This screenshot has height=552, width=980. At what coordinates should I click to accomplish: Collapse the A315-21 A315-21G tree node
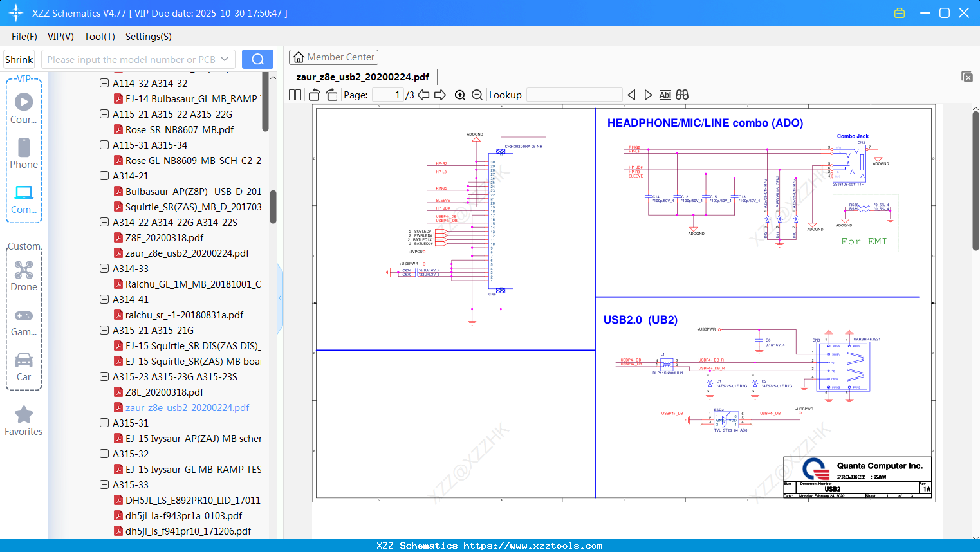pos(104,330)
